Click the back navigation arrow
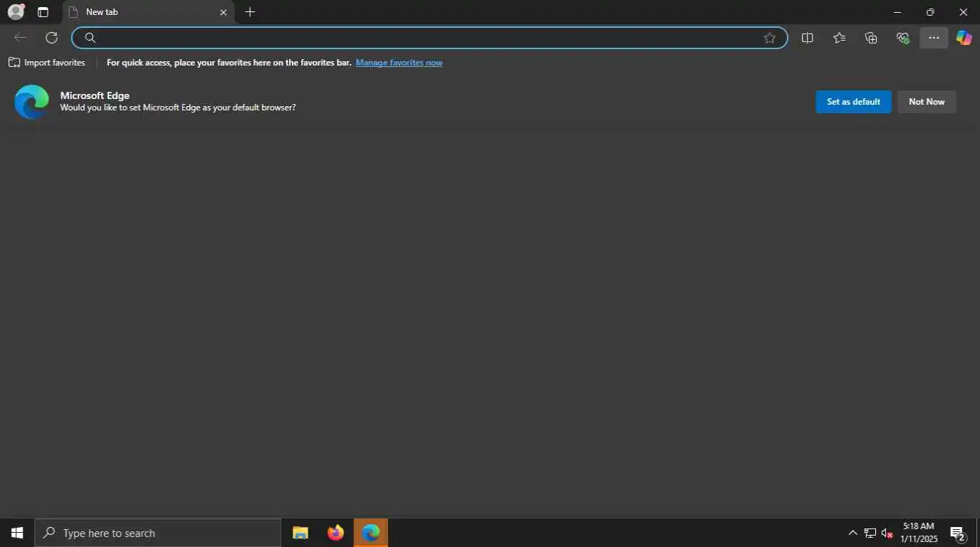 [20, 38]
